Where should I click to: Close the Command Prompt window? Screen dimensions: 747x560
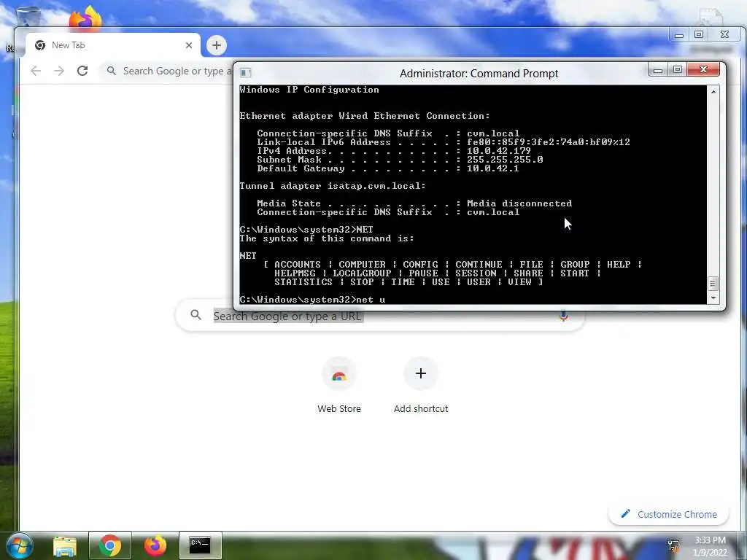704,70
